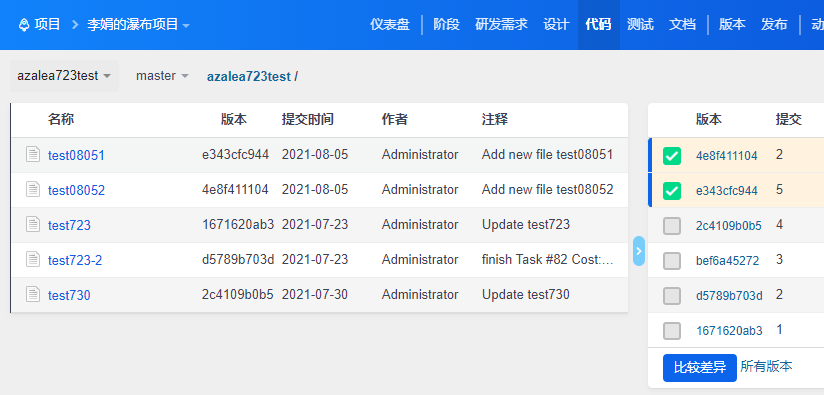Screen dimensions: 824x395
Task: Click comment 'Add new file test08051'
Action: (x=548, y=154)
